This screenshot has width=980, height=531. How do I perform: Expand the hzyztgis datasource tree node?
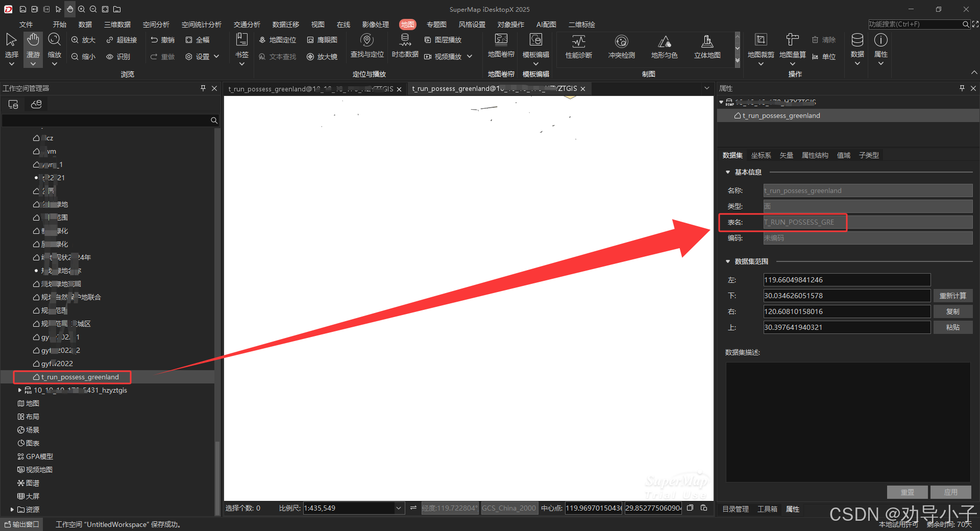pos(20,390)
